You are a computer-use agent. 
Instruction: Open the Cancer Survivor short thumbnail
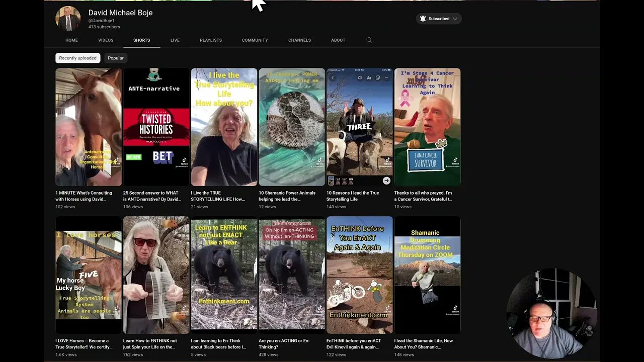427,127
